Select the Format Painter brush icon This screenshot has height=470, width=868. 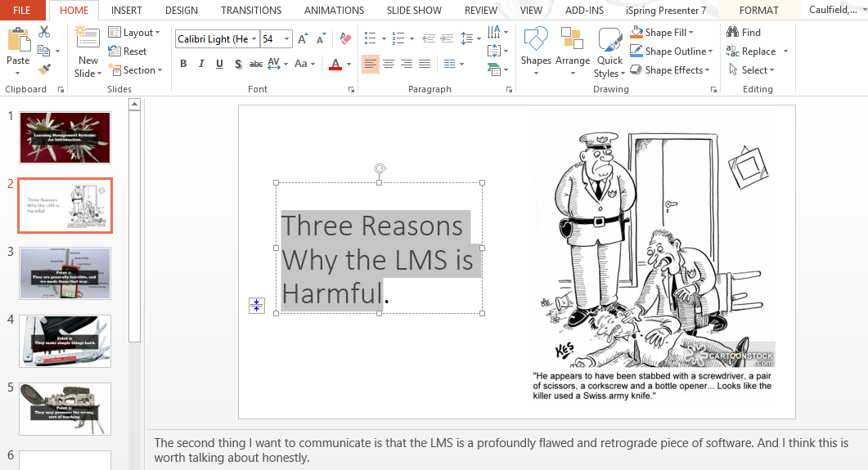coord(44,69)
